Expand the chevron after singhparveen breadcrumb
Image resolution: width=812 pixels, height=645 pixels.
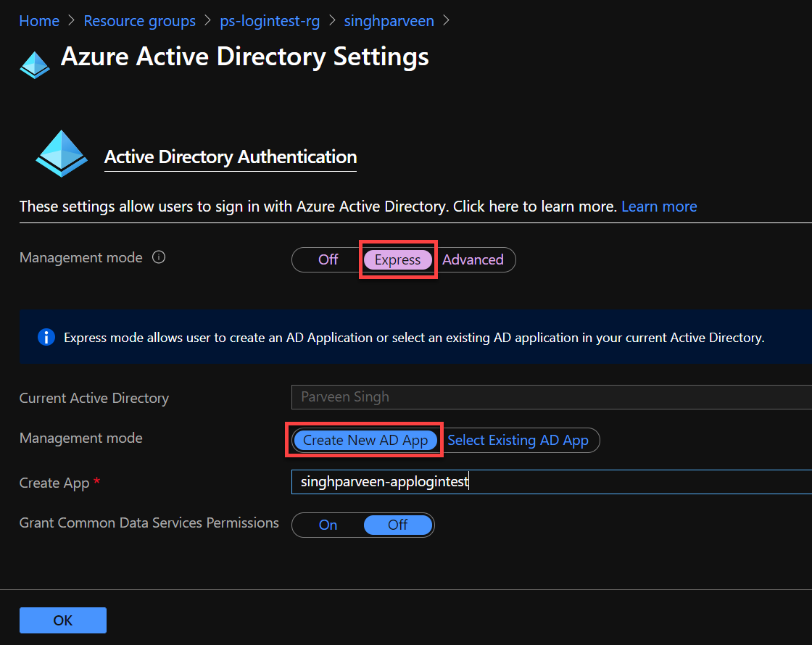447,21
